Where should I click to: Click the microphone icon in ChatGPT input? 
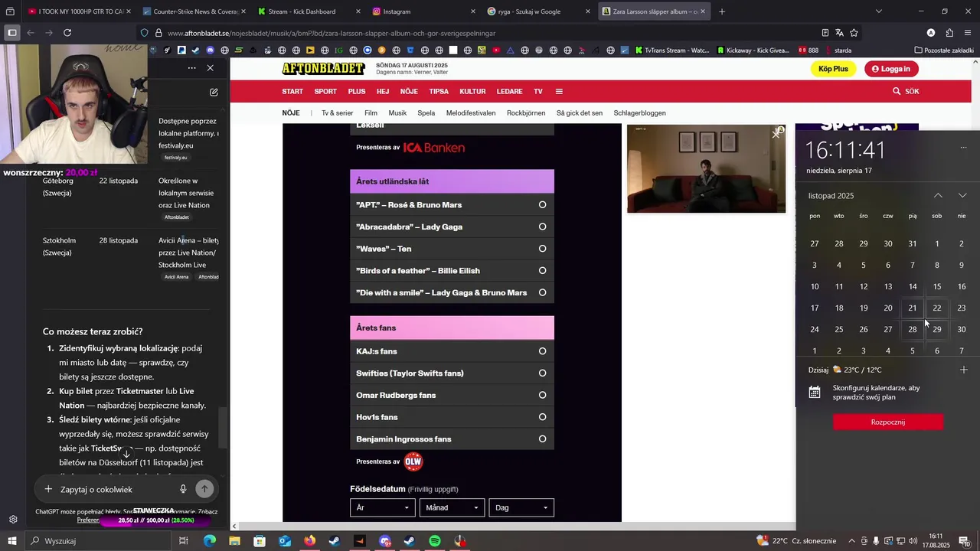[183, 489]
